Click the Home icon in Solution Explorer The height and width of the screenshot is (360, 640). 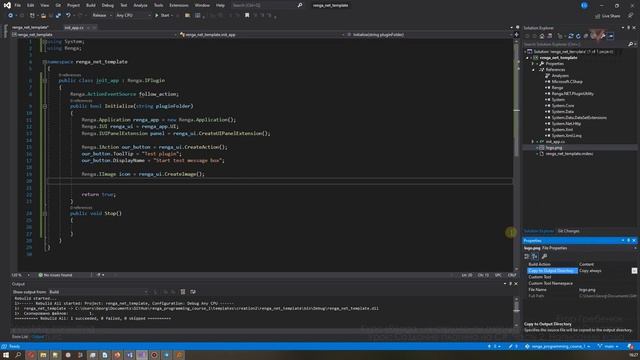tap(542, 36)
